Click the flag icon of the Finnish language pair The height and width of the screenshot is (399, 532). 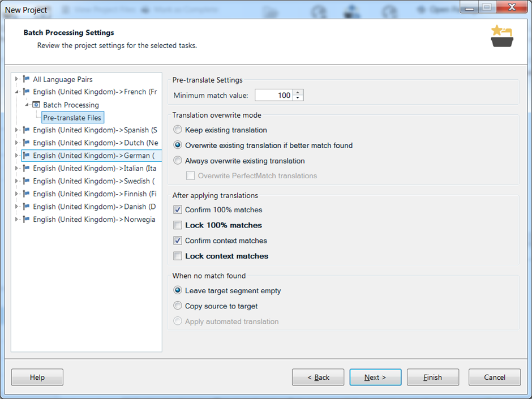[x=26, y=194]
